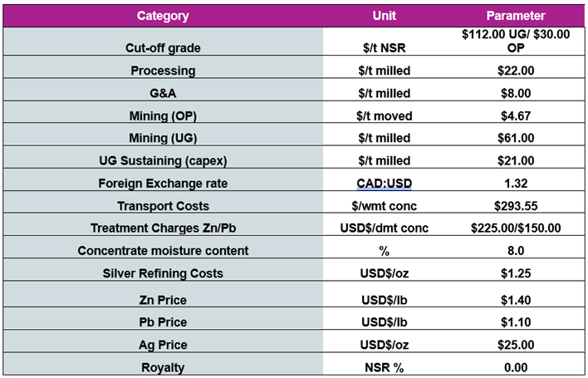
Task: Click the $112.00 UG/ $30.00 OP value
Action: pos(515,41)
